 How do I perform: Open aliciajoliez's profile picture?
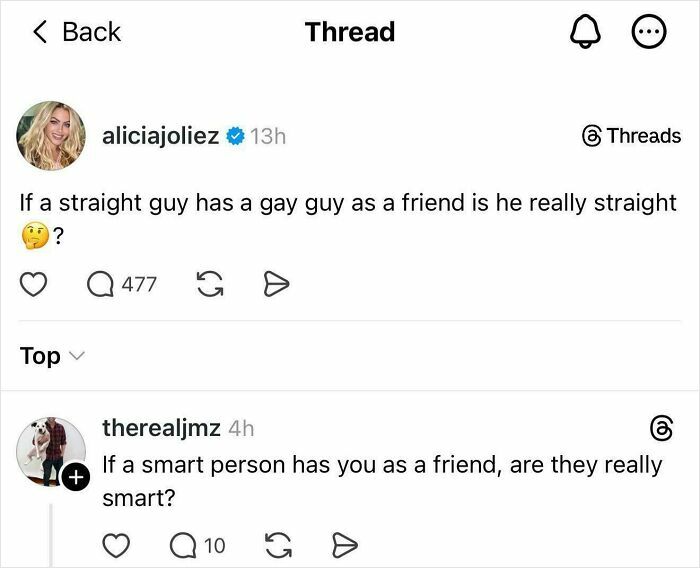tap(50, 135)
